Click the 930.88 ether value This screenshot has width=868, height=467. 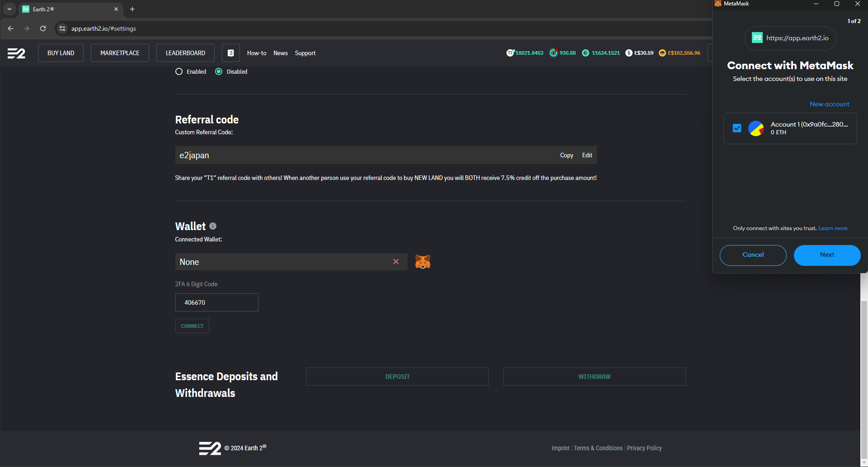pyautogui.click(x=568, y=53)
